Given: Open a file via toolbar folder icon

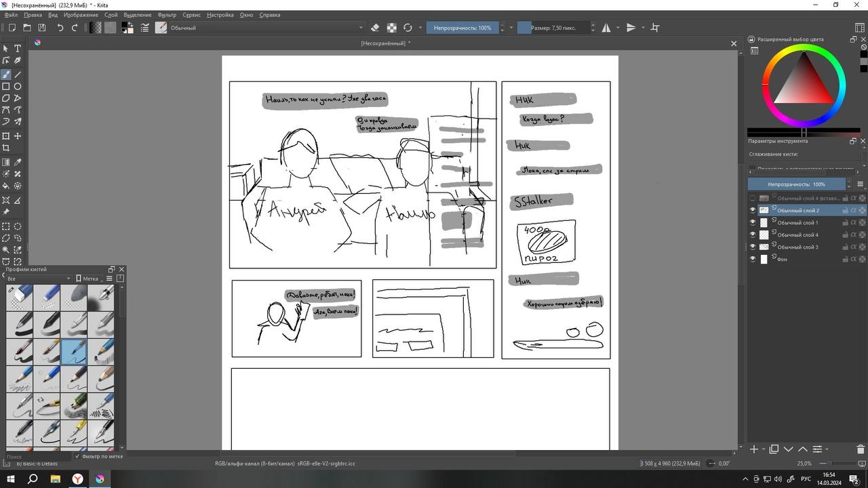Looking at the screenshot, I should point(27,28).
